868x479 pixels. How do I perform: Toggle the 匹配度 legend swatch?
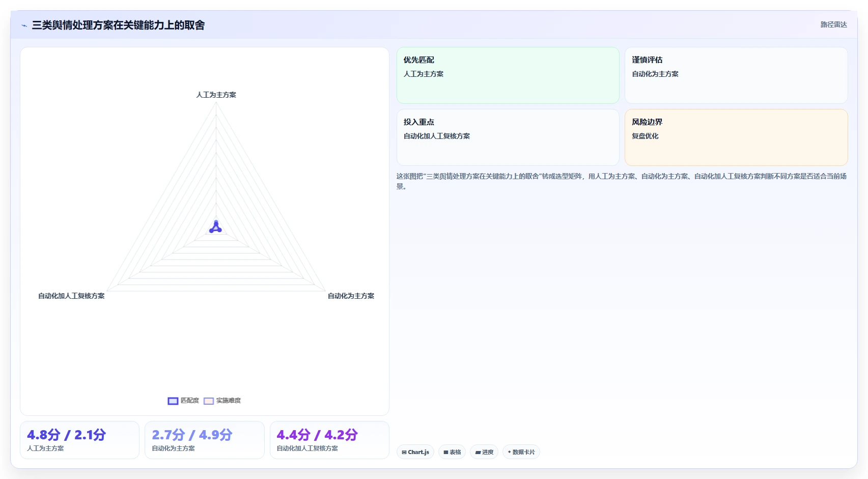173,401
